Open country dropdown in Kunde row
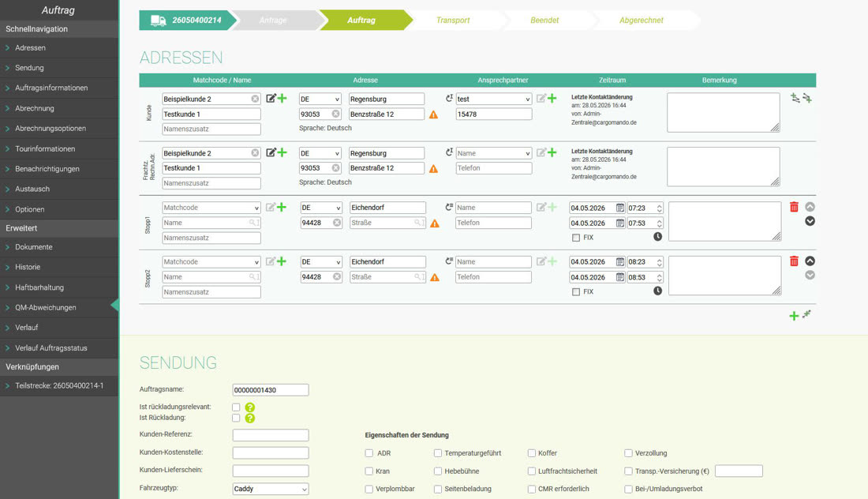The width and height of the screenshot is (868, 499). pyautogui.click(x=320, y=99)
